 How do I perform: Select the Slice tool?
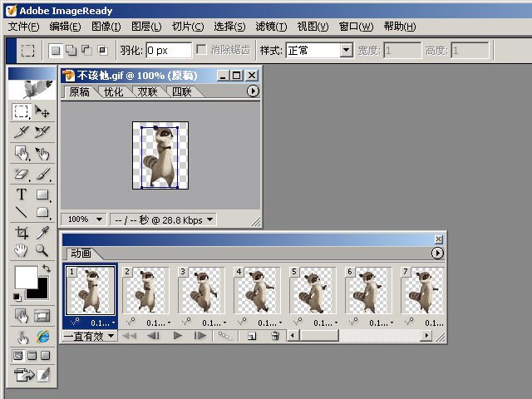pos(21,132)
